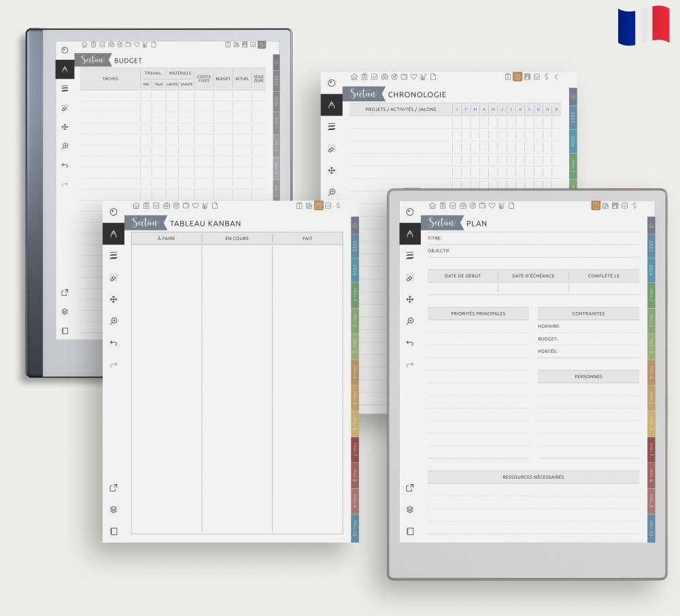Click the heart icon atop Kanban page
This screenshot has height=616, width=680.
pos(195,206)
